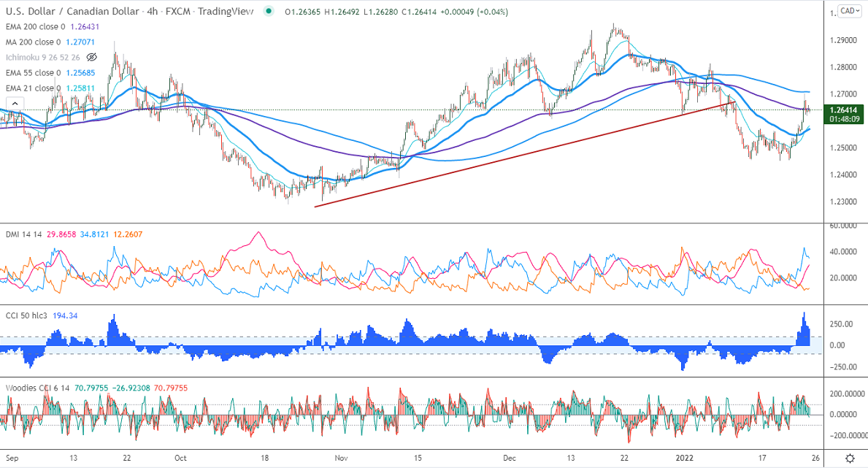
Task: Click the 250.00 CCI scale label
Action: (842, 325)
